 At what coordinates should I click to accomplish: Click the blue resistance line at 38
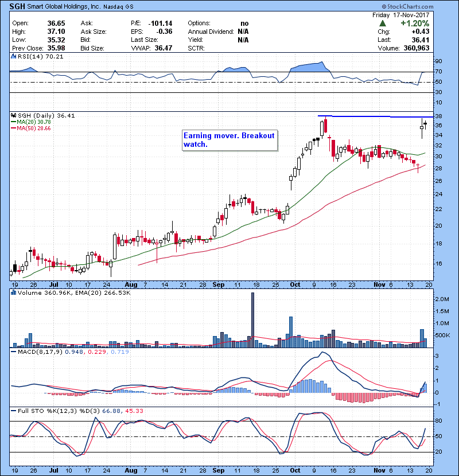click(x=375, y=116)
